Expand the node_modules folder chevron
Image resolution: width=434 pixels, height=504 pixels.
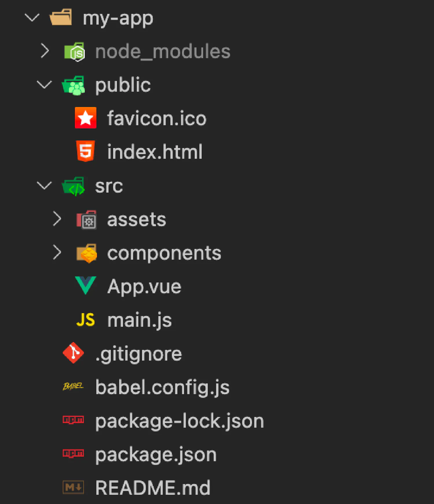[x=45, y=51]
